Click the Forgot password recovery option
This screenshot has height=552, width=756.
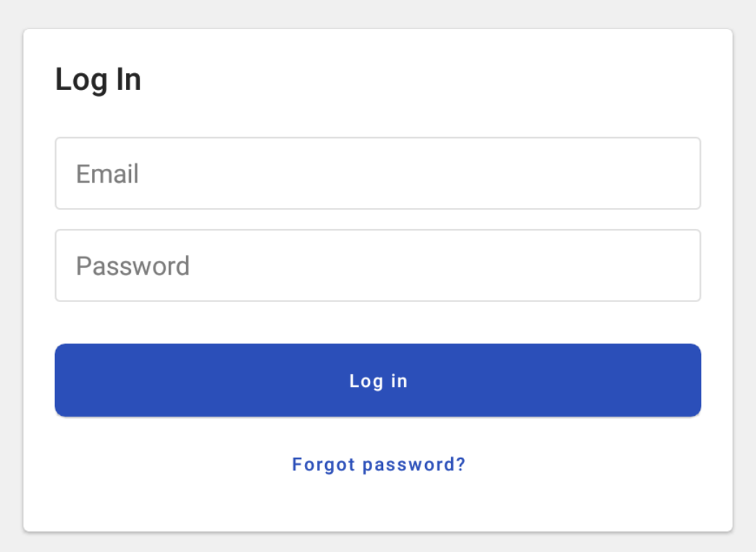click(x=378, y=464)
